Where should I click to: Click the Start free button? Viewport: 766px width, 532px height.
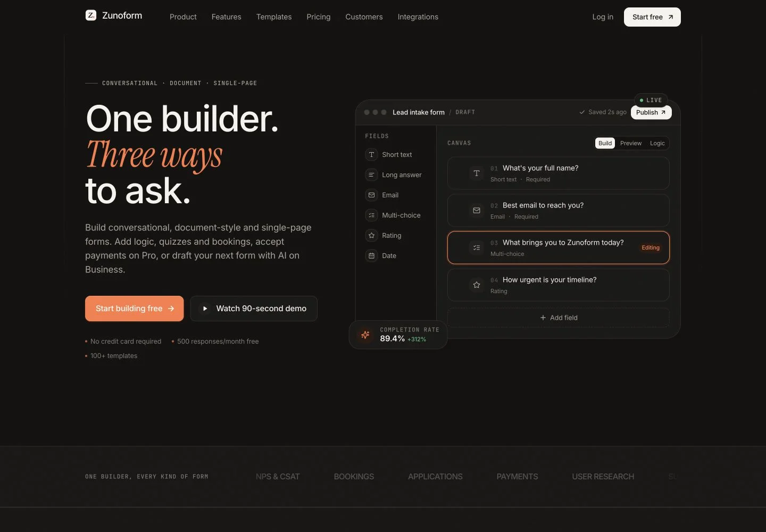(652, 17)
